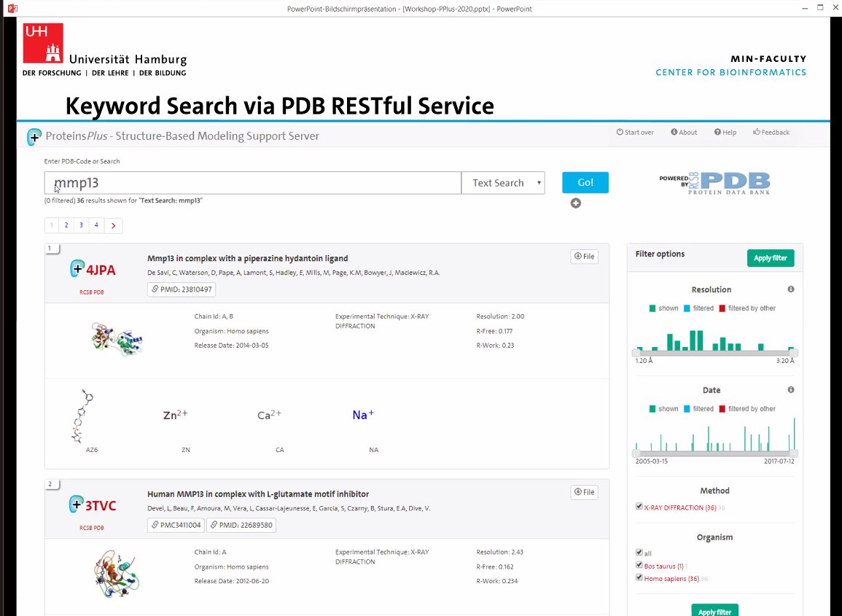This screenshot has height=616, width=842.
Task: Click the plus circle icon below Go!
Action: 576,203
